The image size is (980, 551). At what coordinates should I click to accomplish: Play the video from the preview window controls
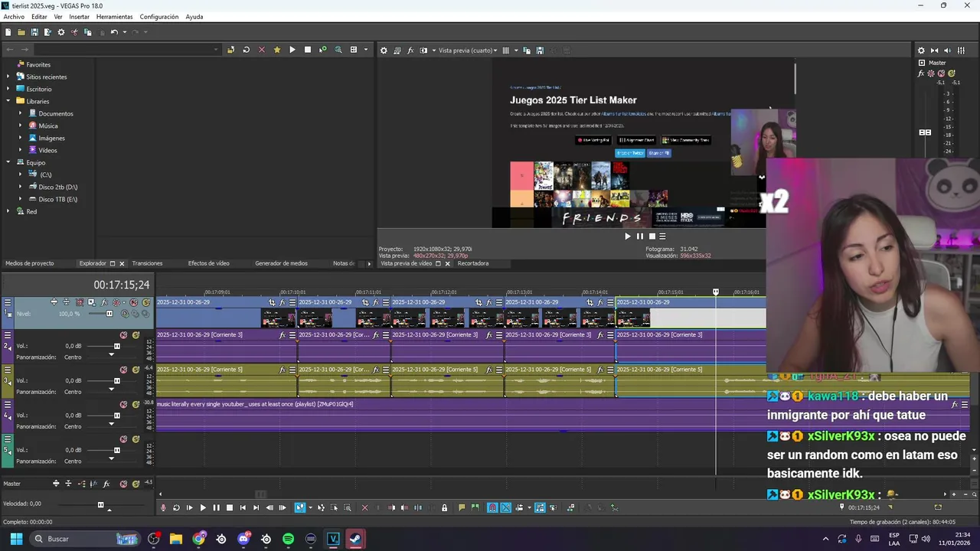[x=628, y=236]
